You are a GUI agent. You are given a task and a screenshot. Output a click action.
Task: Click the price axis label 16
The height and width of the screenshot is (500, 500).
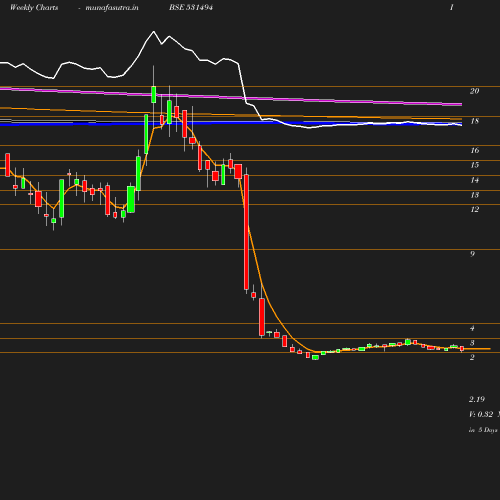pos(475,150)
